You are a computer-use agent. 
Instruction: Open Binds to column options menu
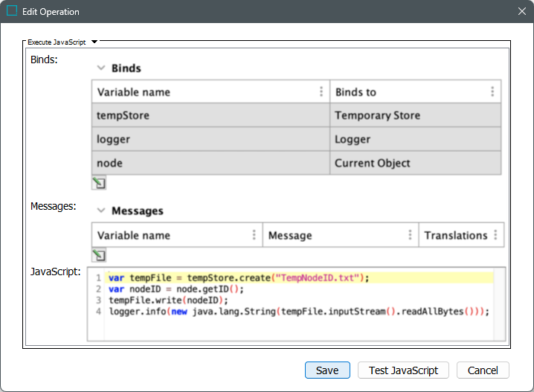click(492, 91)
